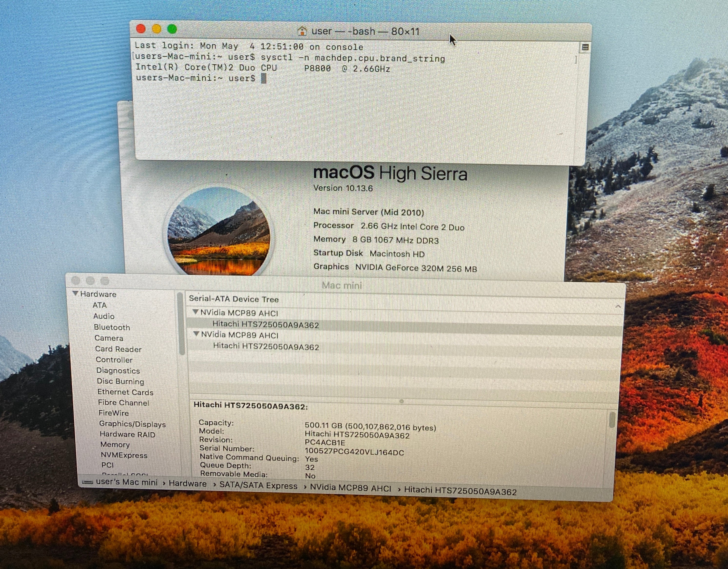Click the Native Command Queuing value "Yes"

pyautogui.click(x=311, y=459)
